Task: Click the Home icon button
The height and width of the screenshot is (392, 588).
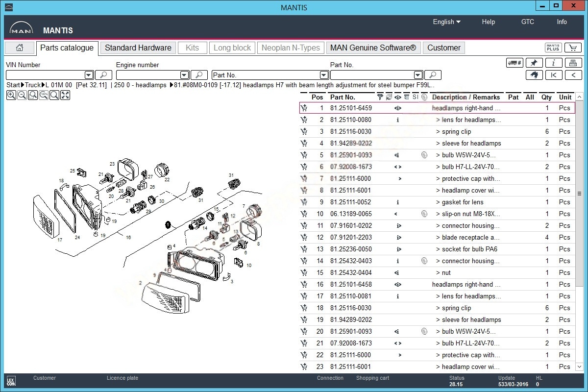Action: tap(20, 48)
